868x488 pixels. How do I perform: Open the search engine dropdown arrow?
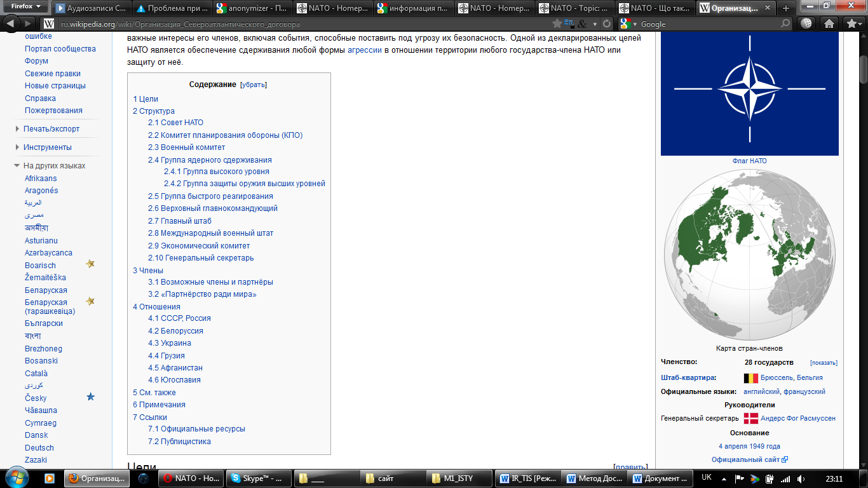click(634, 24)
